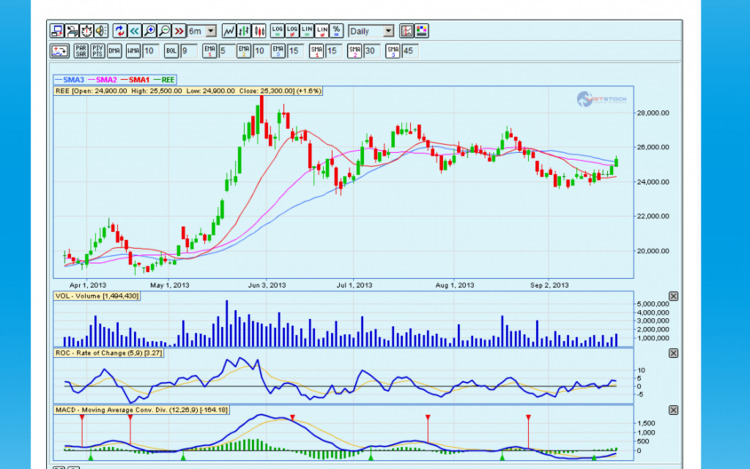
Task: Click the BOL period field showing 9
Action: pos(188,51)
